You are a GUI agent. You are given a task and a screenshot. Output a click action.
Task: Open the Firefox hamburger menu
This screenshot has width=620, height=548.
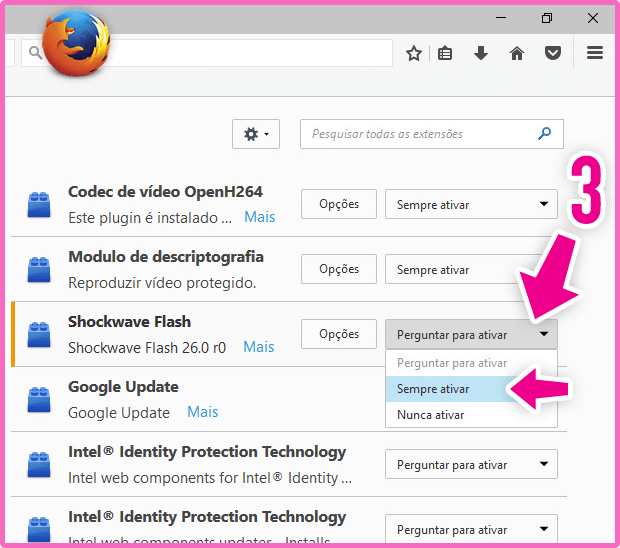click(x=595, y=53)
